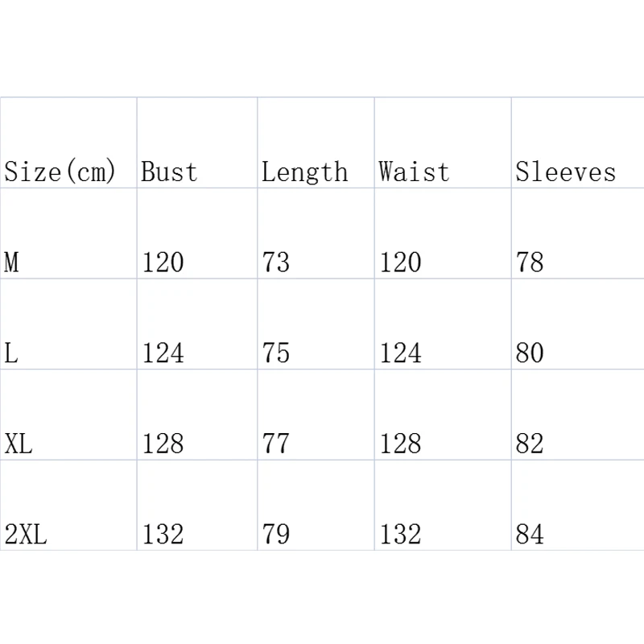Click Length value 77 in the XL row
Screen dimensions: 644x644
275,444
